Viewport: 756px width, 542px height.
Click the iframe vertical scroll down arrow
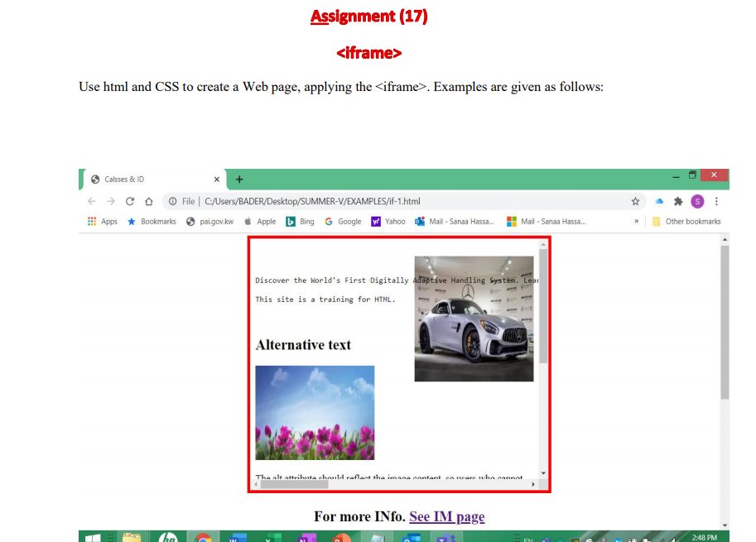pyautogui.click(x=543, y=473)
